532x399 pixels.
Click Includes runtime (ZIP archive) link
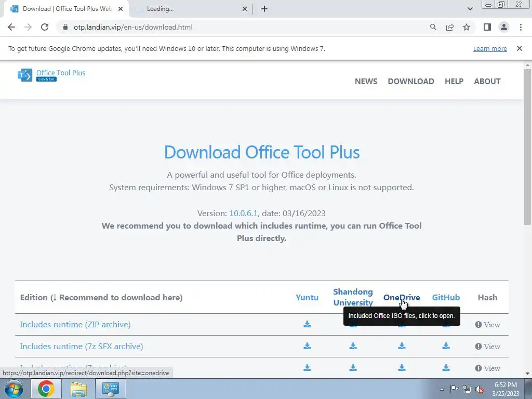75,324
